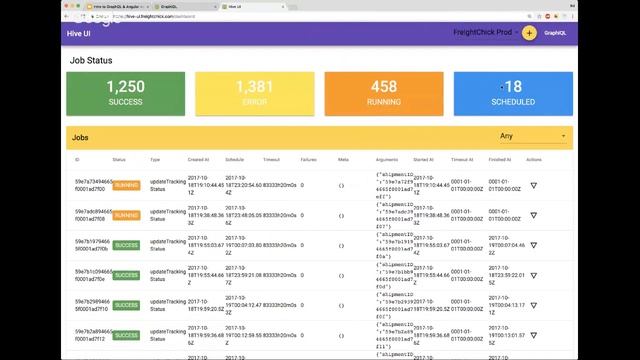Expand actions for job 59e7a73494665
This screenshot has height=360, width=640.
(x=533, y=185)
